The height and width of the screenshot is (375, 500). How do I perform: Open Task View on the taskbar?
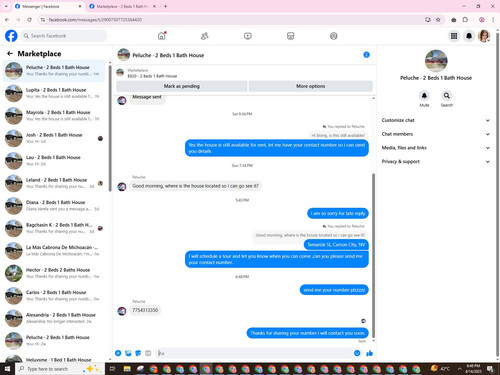pyautogui.click(x=112, y=369)
